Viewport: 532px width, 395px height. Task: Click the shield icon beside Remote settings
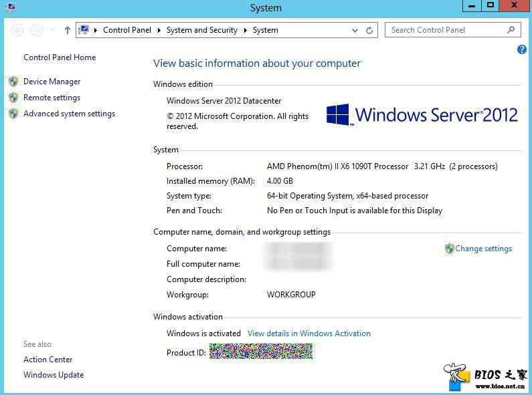coord(13,98)
